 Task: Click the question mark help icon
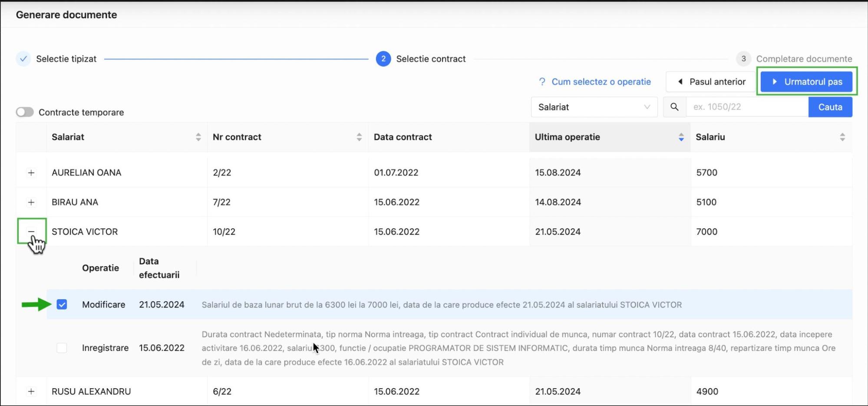pos(542,82)
